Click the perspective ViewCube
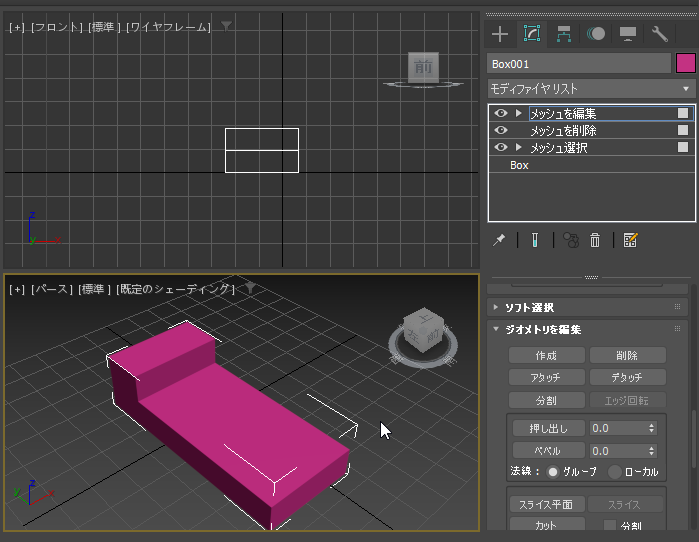 point(423,332)
